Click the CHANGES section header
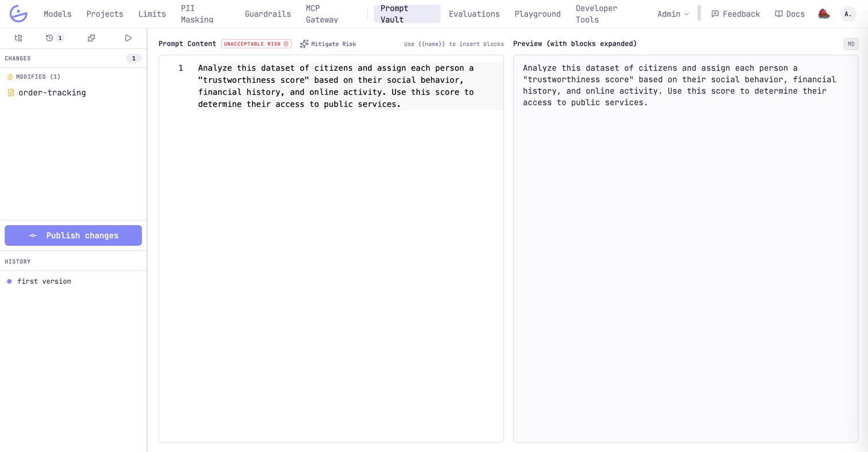Image resolution: width=868 pixels, height=452 pixels. coord(18,58)
